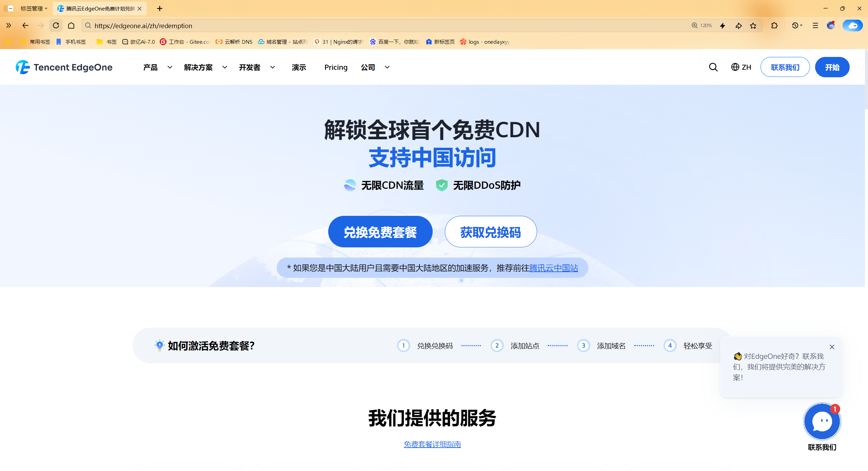Open the 31 | Nginx的请求 bookmark

[338, 42]
